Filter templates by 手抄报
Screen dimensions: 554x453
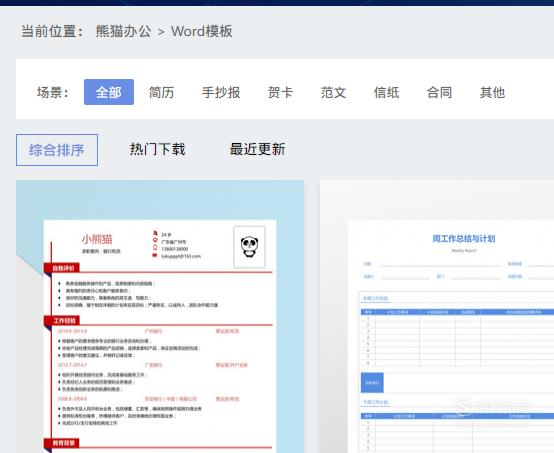221,93
